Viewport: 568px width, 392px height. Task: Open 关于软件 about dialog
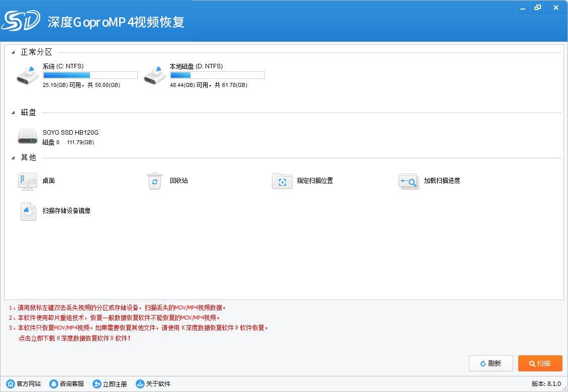pyautogui.click(x=153, y=384)
